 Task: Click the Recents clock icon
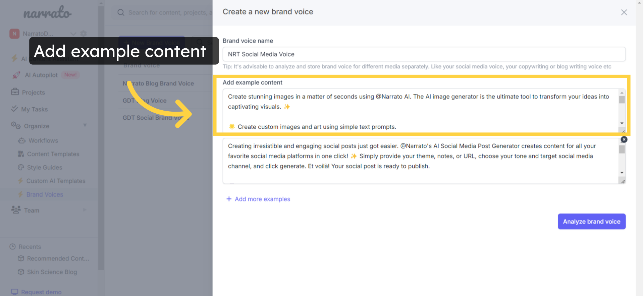coord(13,246)
